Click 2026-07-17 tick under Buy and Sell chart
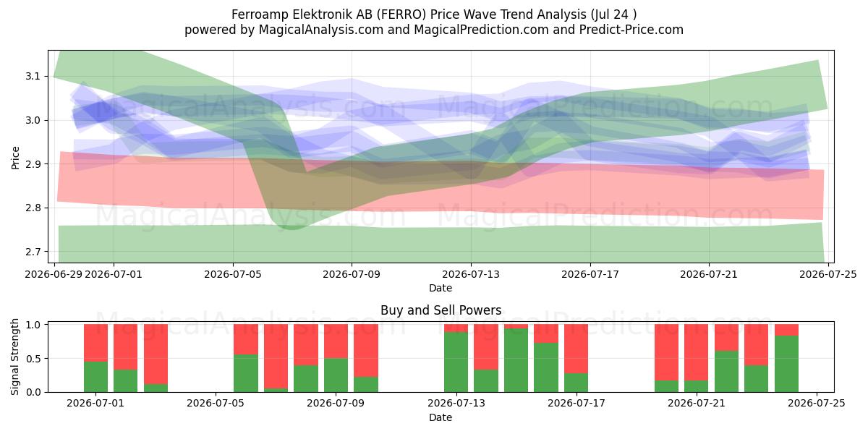This screenshot has height=434, width=868. 576,404
